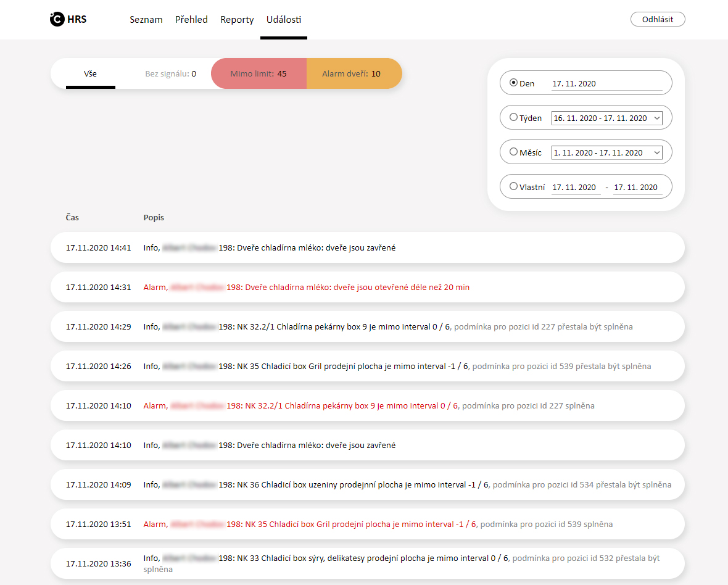Show all events with Vše tab
This screenshot has height=585, width=728.
tap(91, 74)
